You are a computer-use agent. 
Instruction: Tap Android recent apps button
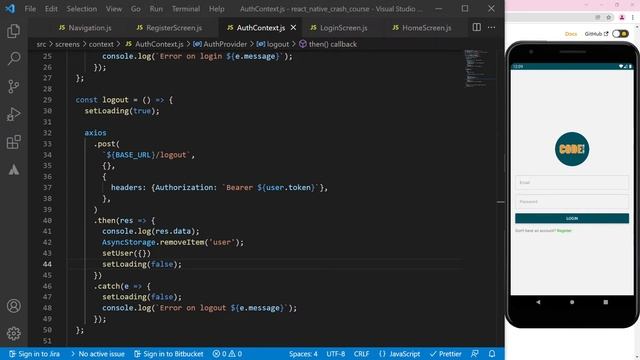coord(606,302)
